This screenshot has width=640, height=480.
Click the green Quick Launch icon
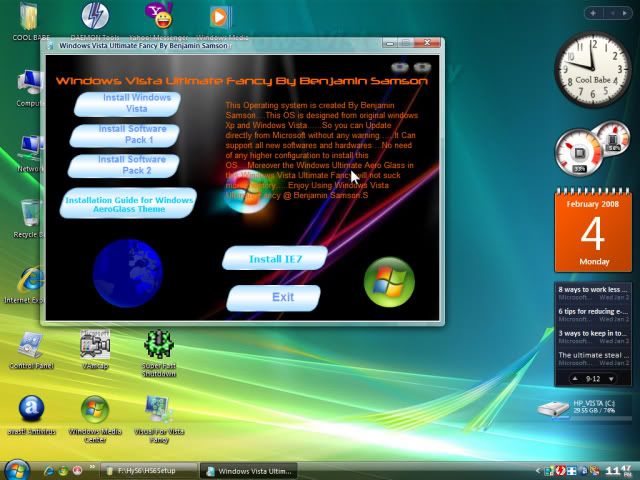click(63, 471)
